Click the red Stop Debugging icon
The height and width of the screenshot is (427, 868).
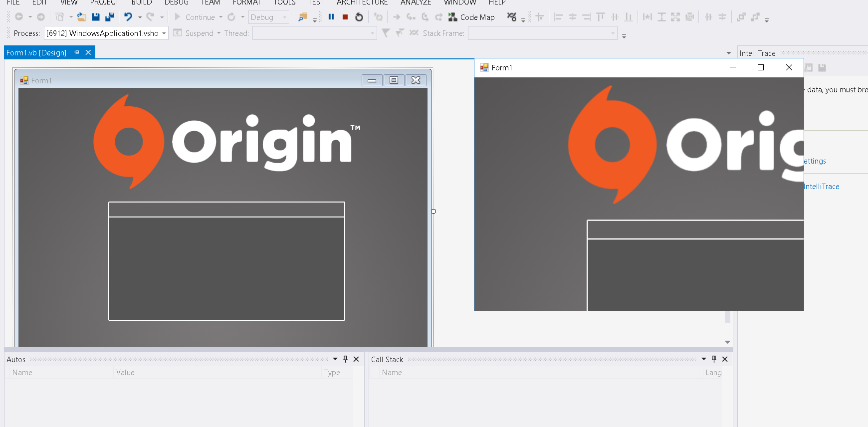(x=345, y=17)
